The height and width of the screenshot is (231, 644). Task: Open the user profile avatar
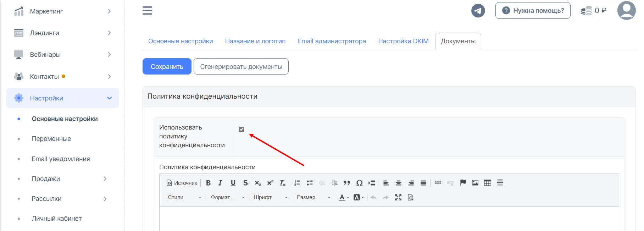626,10
